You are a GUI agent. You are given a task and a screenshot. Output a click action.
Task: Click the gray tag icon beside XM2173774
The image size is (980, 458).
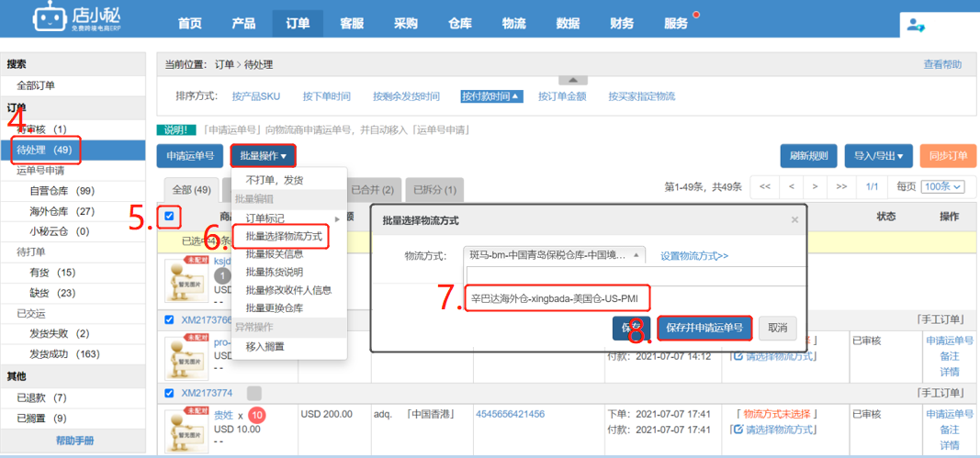(253, 393)
